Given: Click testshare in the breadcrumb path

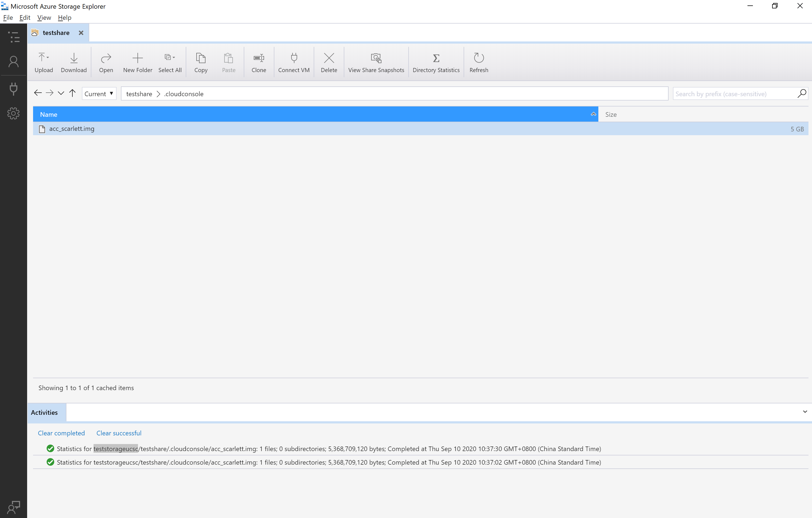Looking at the screenshot, I should tap(139, 94).
